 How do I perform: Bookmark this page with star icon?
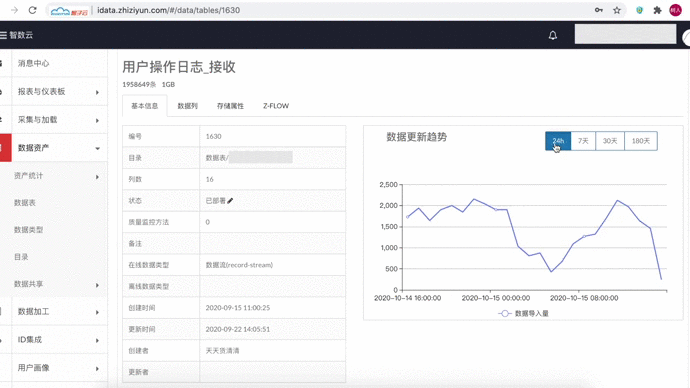[617, 10]
